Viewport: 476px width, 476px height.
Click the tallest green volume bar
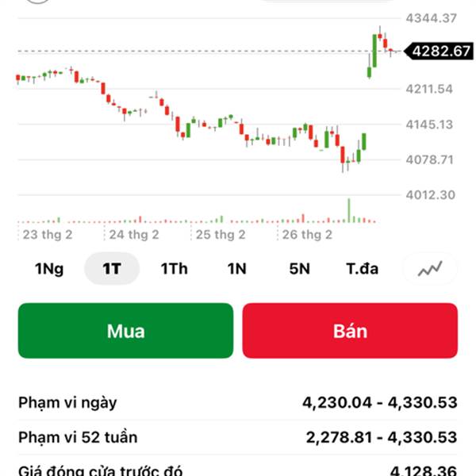pyautogui.click(x=348, y=210)
